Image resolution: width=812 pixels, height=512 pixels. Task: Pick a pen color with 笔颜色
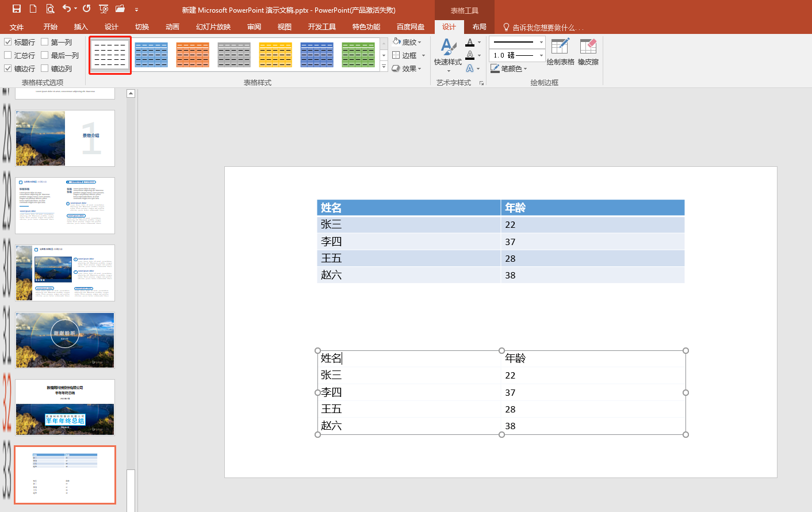click(x=509, y=68)
